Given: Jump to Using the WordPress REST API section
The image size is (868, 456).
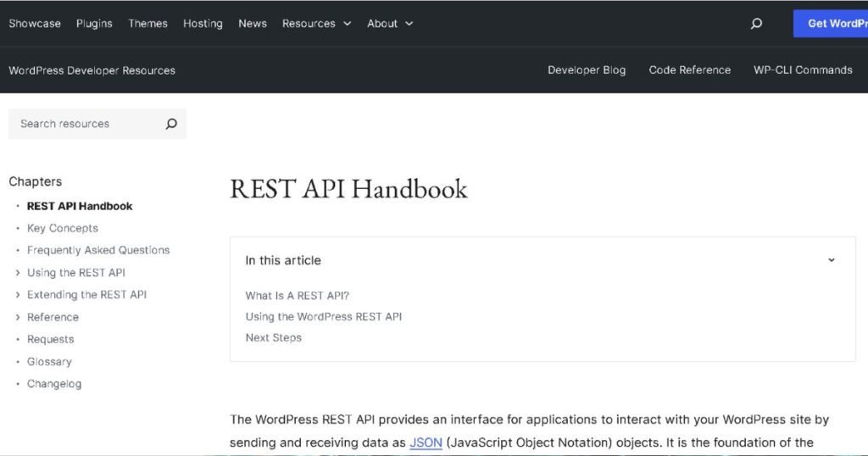Looking at the screenshot, I should click(x=324, y=316).
